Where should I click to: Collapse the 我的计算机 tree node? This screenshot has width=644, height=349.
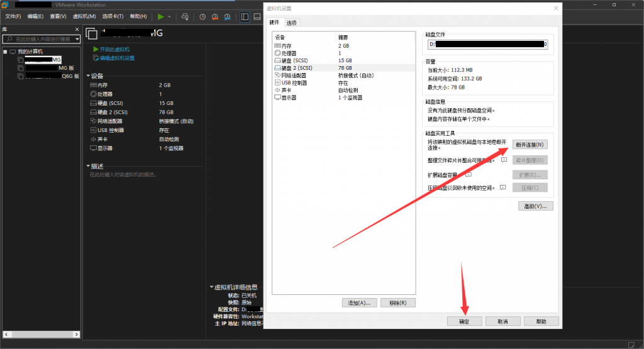point(5,52)
